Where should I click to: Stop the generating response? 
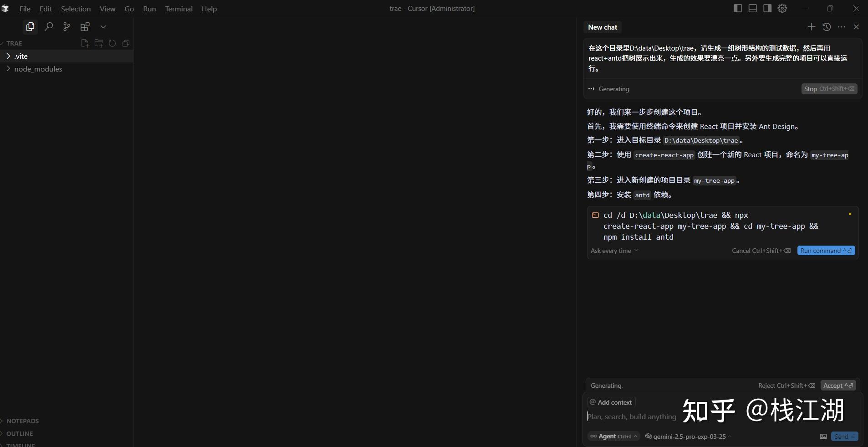tap(829, 89)
